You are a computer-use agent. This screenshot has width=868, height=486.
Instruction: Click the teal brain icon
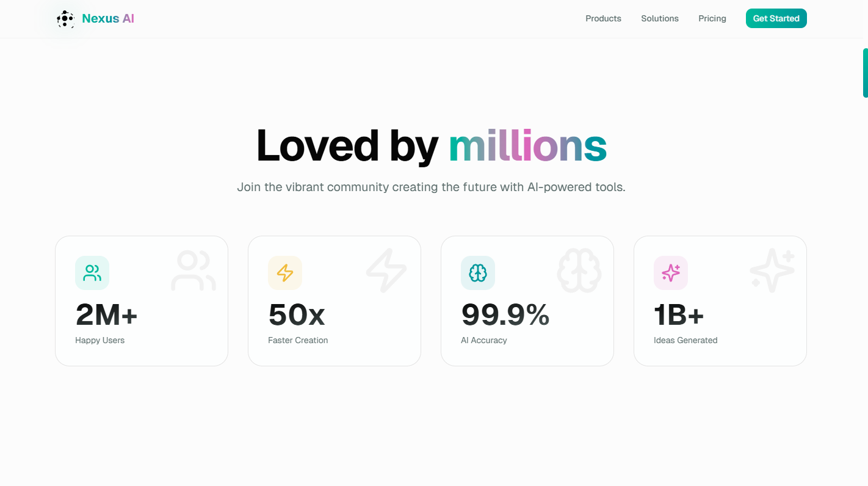click(x=478, y=273)
